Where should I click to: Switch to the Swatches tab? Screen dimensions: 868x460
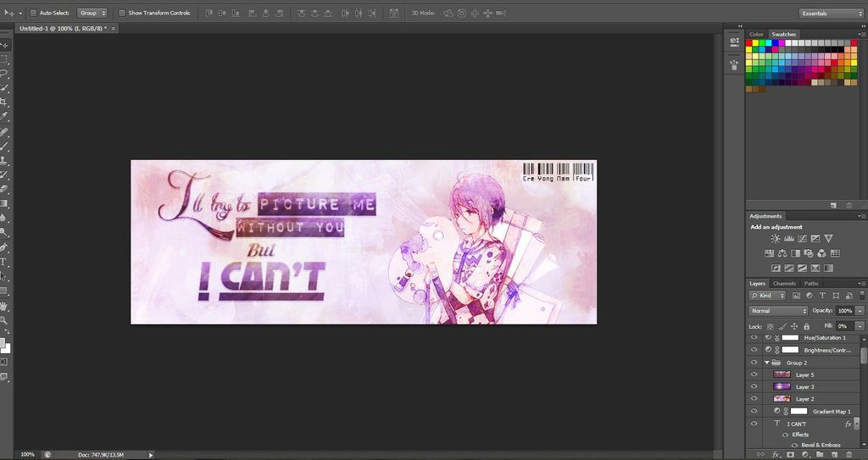point(784,35)
